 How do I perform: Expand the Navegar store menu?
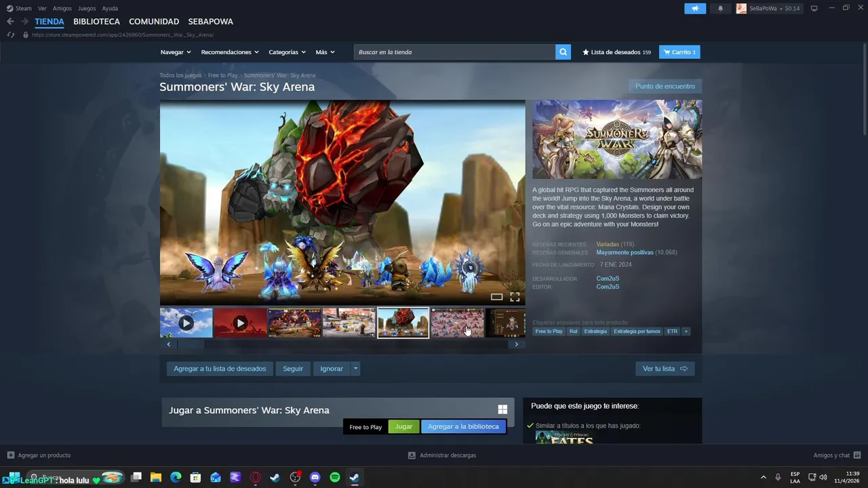[x=176, y=52]
